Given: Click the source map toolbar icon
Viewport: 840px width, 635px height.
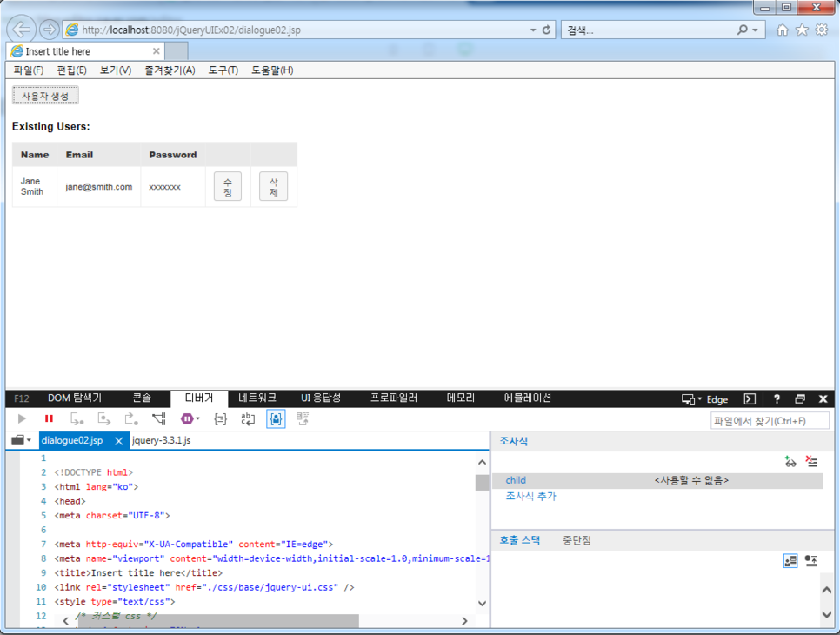Looking at the screenshot, I should click(303, 419).
